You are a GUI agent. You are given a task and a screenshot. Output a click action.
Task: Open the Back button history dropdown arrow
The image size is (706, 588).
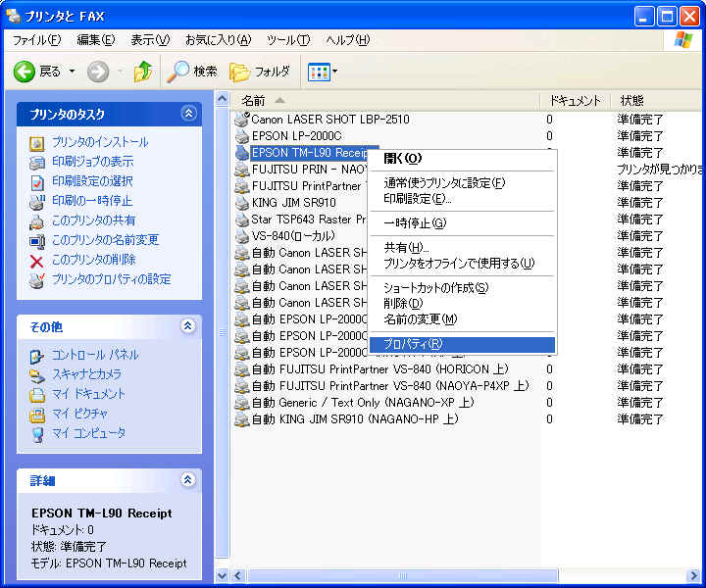(72, 72)
